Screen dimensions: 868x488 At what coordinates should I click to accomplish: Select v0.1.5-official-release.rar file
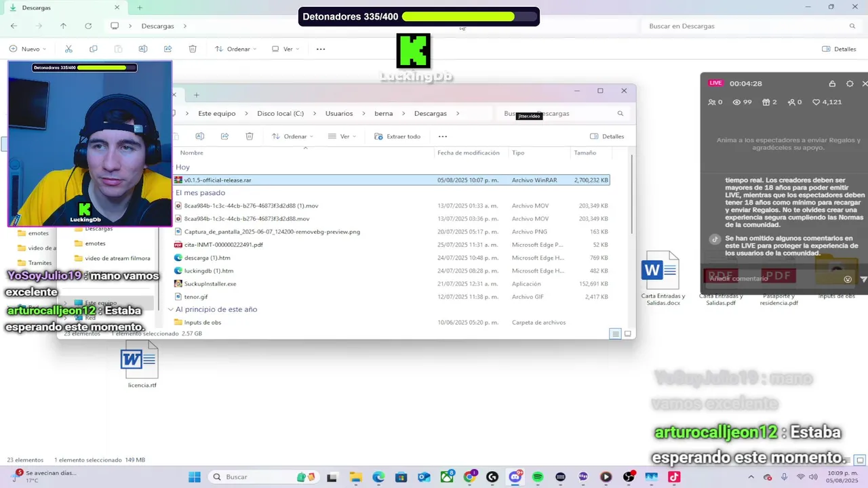(391, 180)
